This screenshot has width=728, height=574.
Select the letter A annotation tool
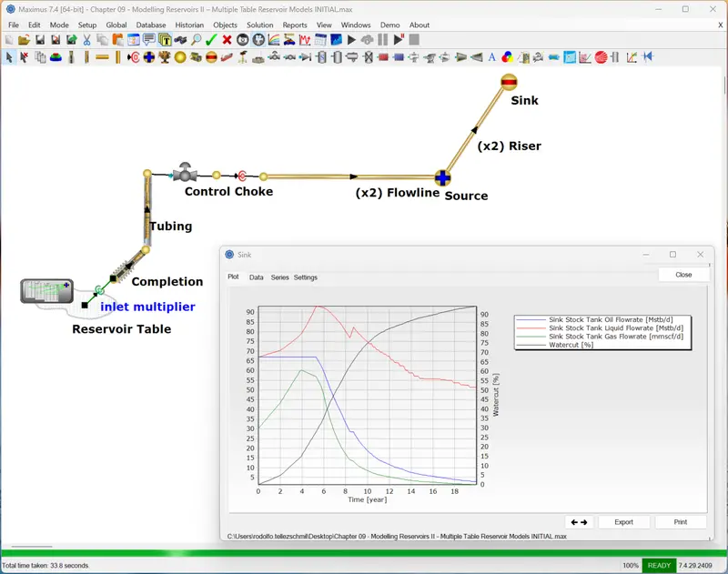pyautogui.click(x=491, y=57)
